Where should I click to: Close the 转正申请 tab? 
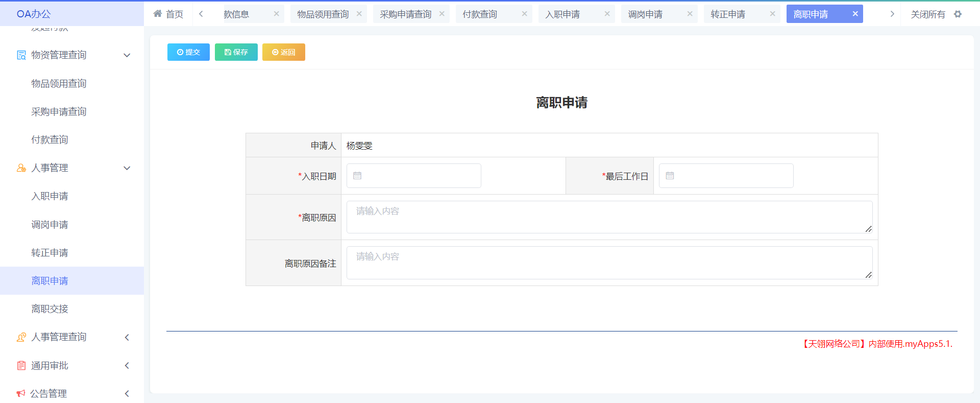(x=772, y=14)
